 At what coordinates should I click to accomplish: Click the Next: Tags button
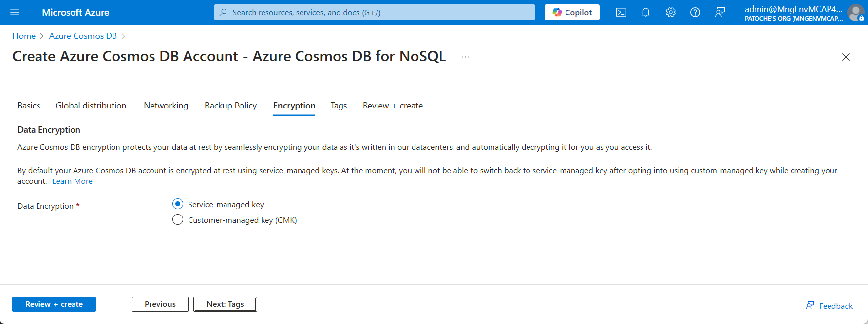click(x=225, y=304)
